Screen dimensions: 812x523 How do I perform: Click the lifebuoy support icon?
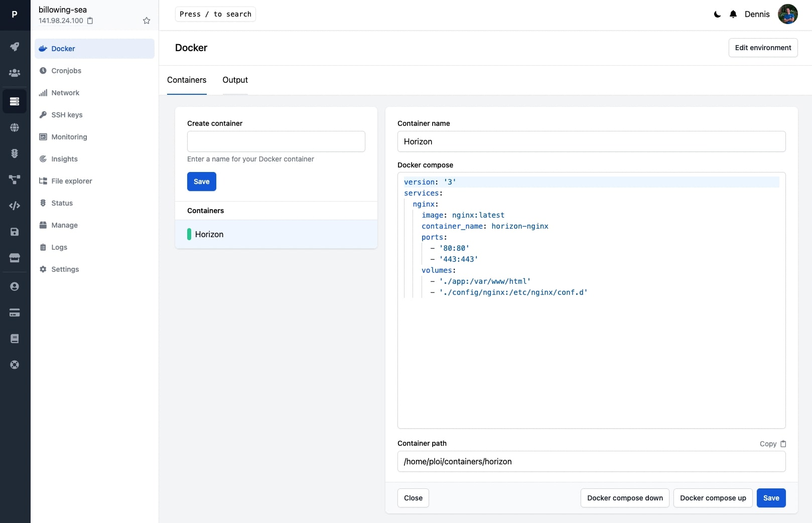coord(15,365)
